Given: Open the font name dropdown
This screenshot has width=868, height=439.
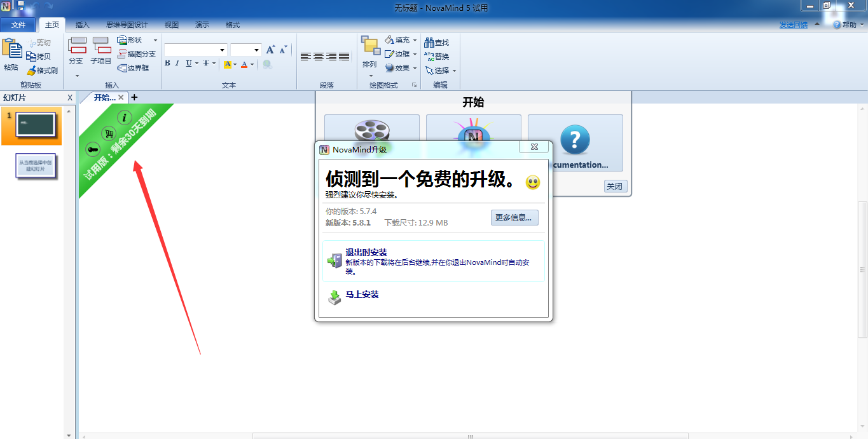Looking at the screenshot, I should tap(223, 50).
